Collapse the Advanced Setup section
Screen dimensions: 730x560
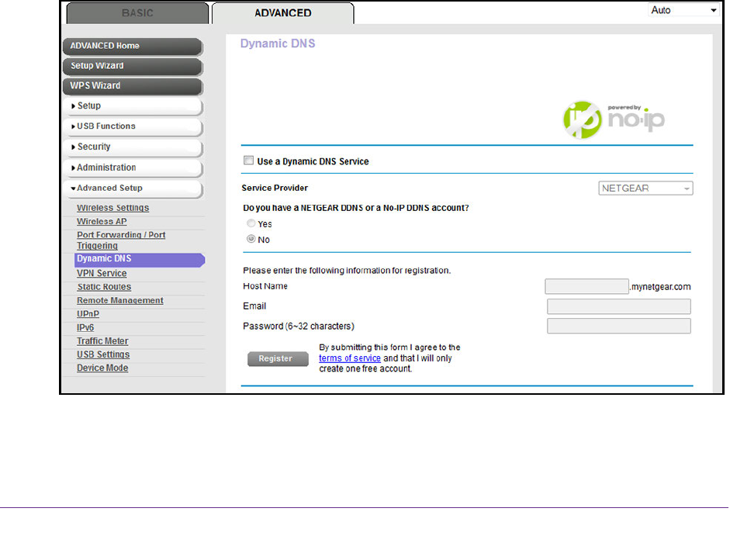[x=133, y=188]
